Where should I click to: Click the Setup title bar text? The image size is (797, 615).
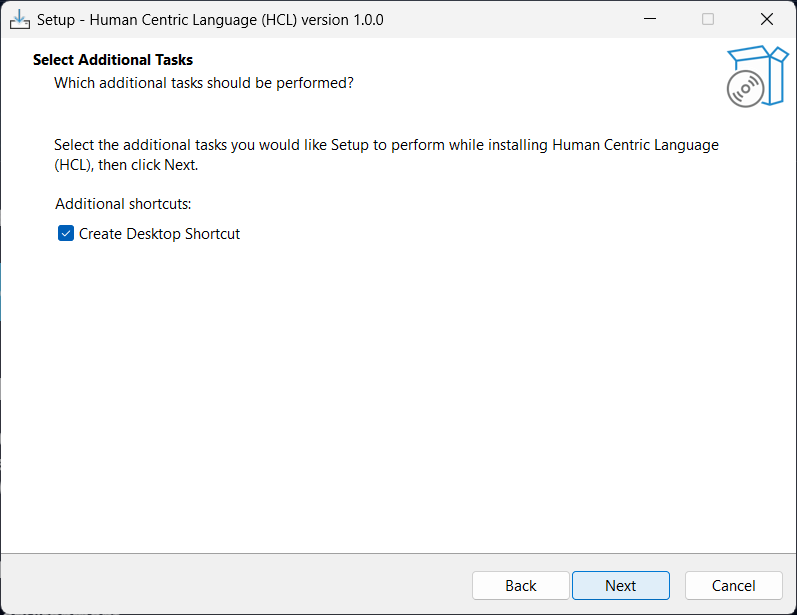pyautogui.click(x=210, y=19)
